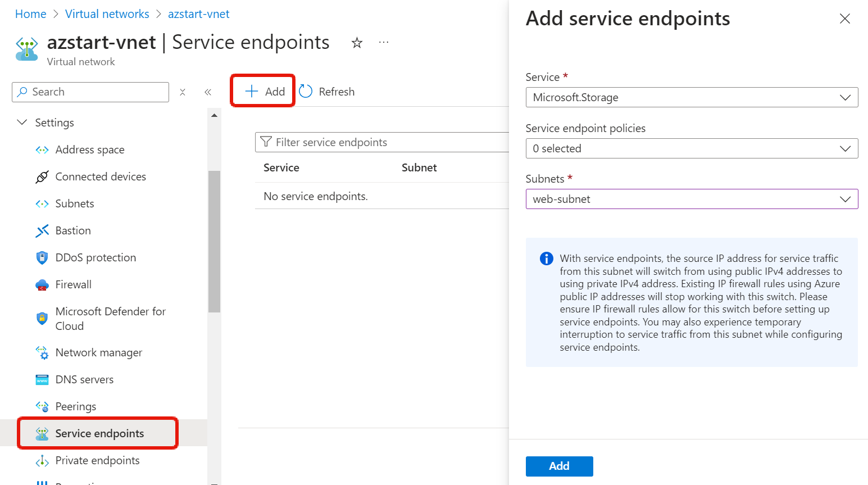Collapse the sidebar with the double chevron
868x485 pixels.
click(208, 92)
